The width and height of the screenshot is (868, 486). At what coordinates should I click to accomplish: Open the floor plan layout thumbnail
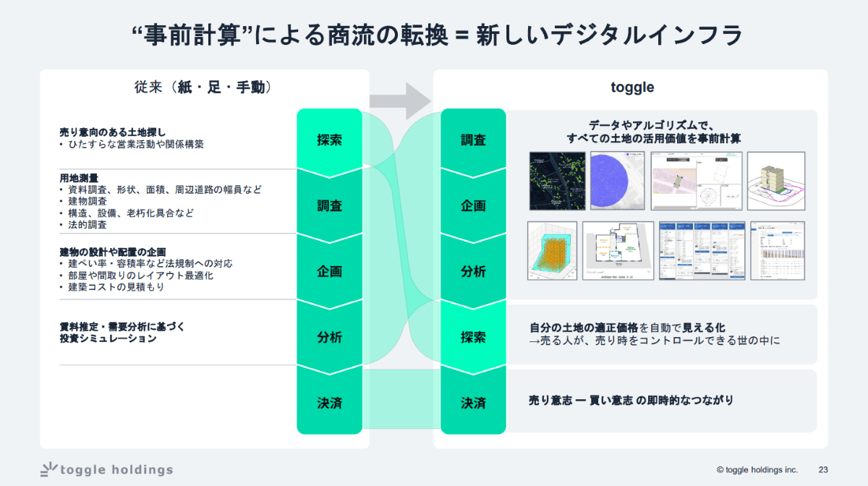pyautogui.click(x=618, y=250)
